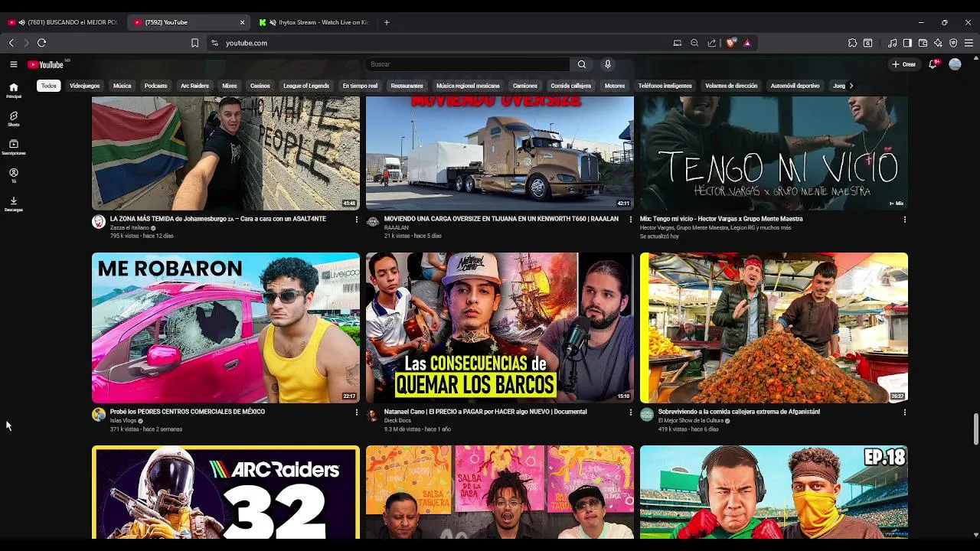
Task: Open the Brave Shields lion icon
Action: point(730,43)
